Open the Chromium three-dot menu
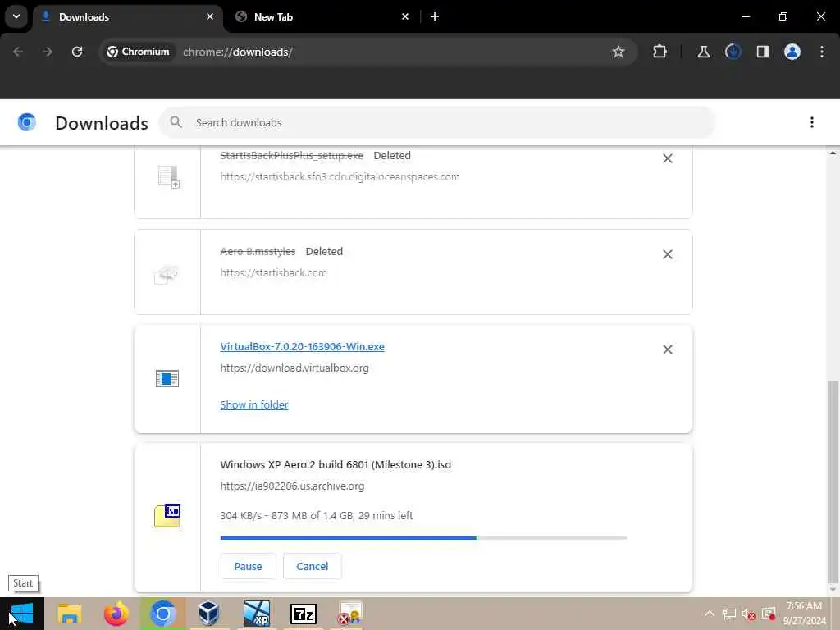The height and width of the screenshot is (630, 840). (822, 52)
